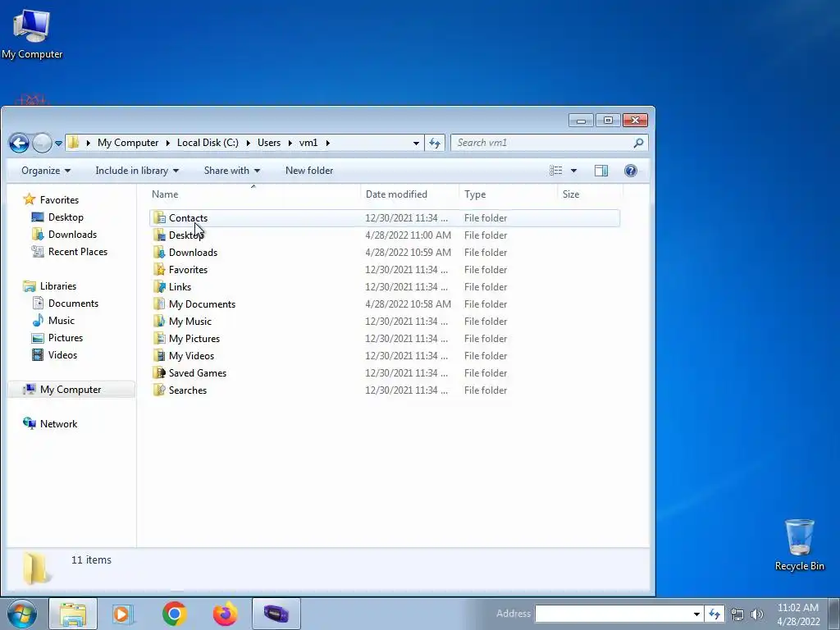Open taskbar Address field dropdown arrow

pyautogui.click(x=696, y=614)
